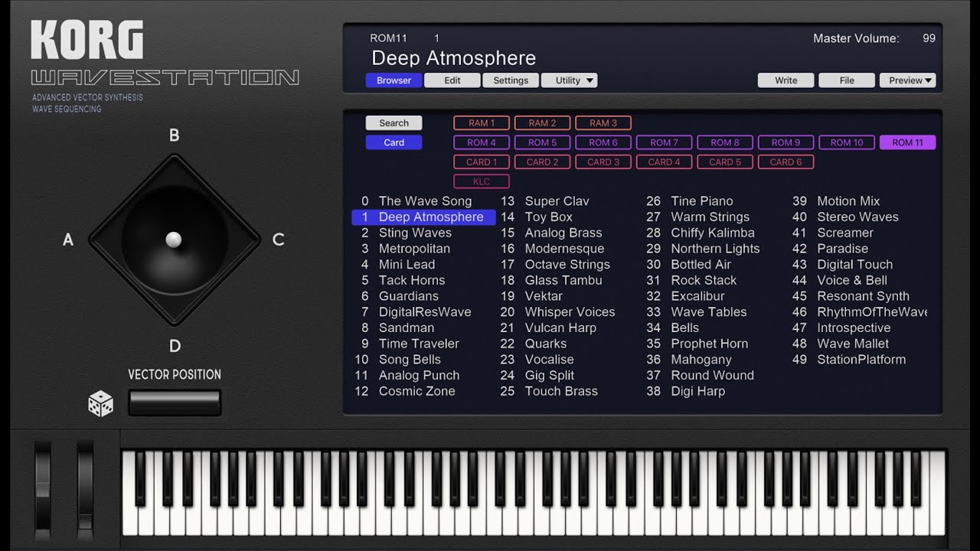Screen dimensions: 980x551
Task: Choose the CARD 6 bank
Action: (786, 161)
